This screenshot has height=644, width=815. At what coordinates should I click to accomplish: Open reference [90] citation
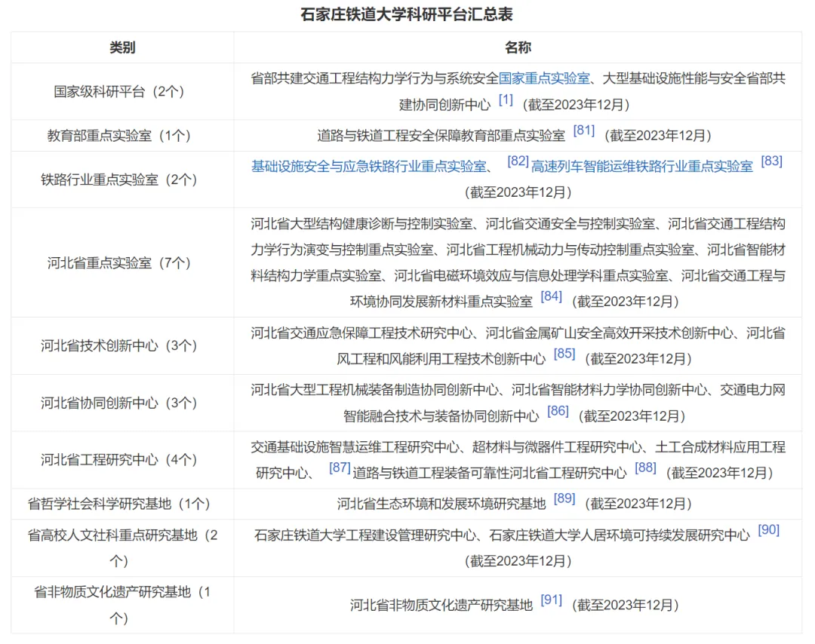click(x=768, y=529)
